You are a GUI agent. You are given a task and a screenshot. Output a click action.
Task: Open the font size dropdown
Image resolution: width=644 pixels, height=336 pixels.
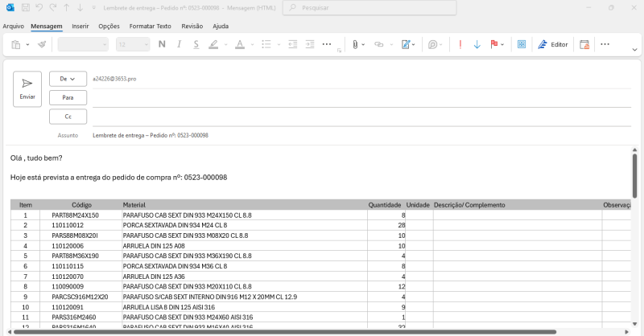tap(145, 44)
